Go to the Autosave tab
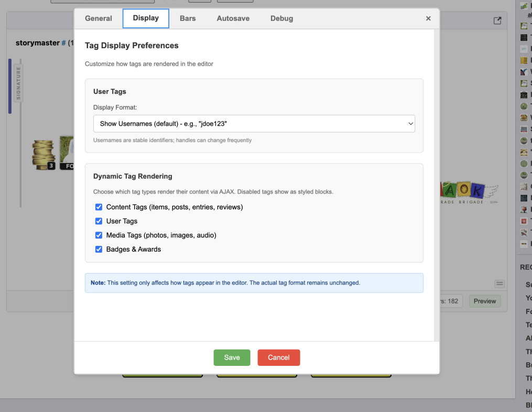The height and width of the screenshot is (412, 532). [233, 18]
